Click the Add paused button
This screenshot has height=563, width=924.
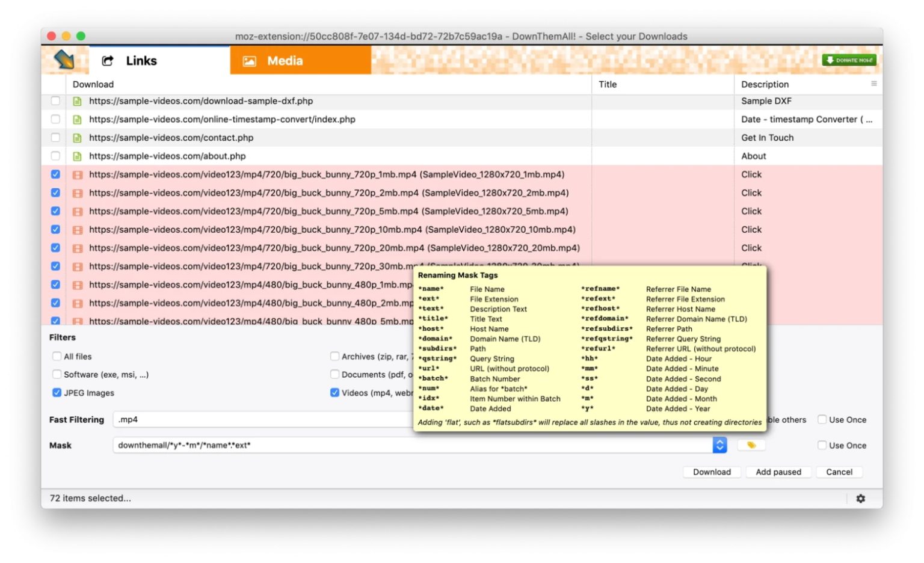[x=778, y=472]
